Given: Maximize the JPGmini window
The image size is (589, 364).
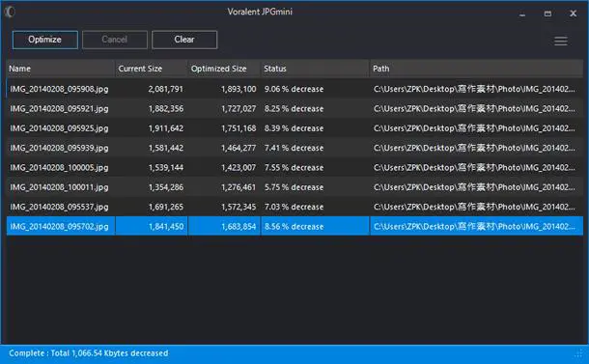Looking at the screenshot, I should coord(547,14).
